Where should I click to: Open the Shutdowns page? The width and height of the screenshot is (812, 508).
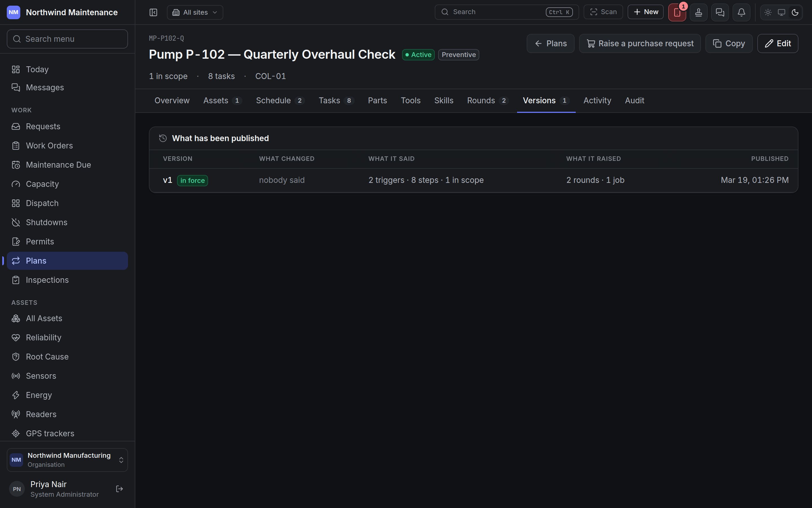click(x=67, y=222)
